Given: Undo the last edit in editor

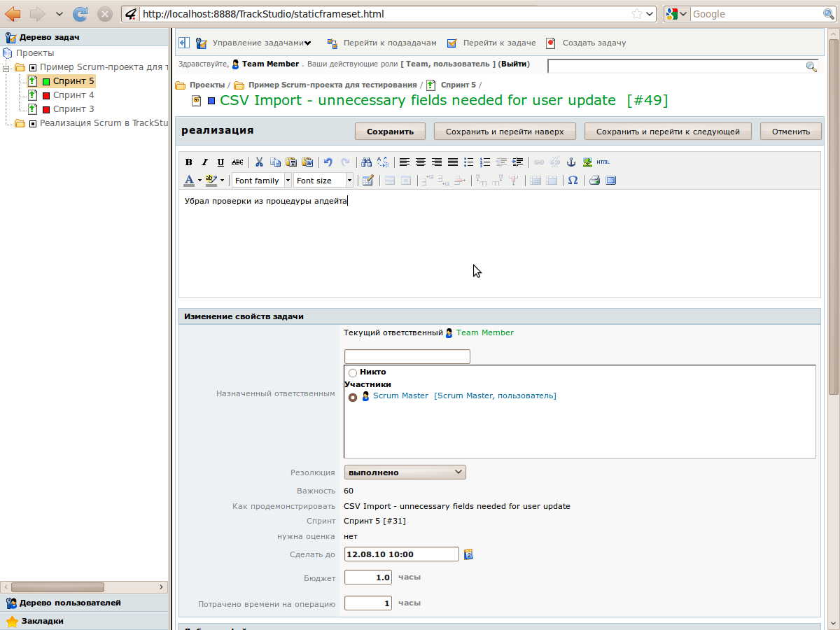Looking at the screenshot, I should tap(328, 162).
